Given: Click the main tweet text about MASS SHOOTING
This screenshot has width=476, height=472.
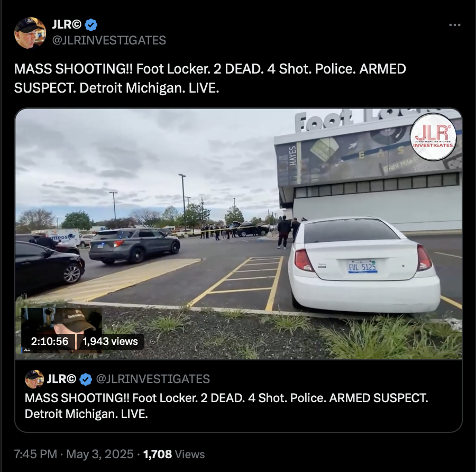Looking at the screenshot, I should (210, 78).
